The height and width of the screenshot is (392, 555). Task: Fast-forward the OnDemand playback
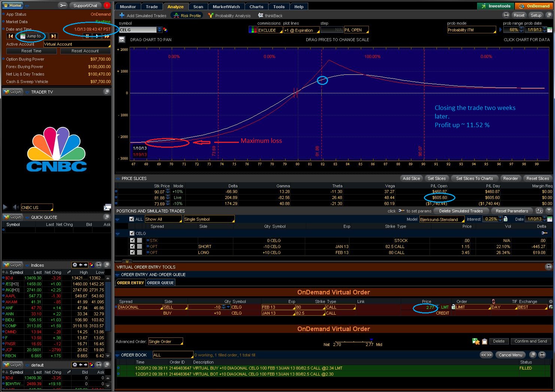pos(106,36)
